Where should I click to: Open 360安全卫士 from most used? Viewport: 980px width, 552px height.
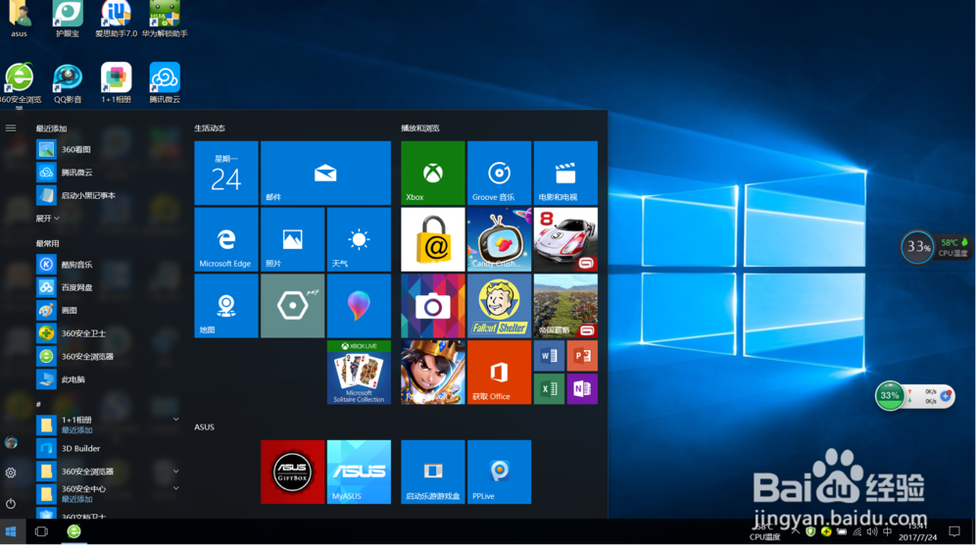point(110,334)
